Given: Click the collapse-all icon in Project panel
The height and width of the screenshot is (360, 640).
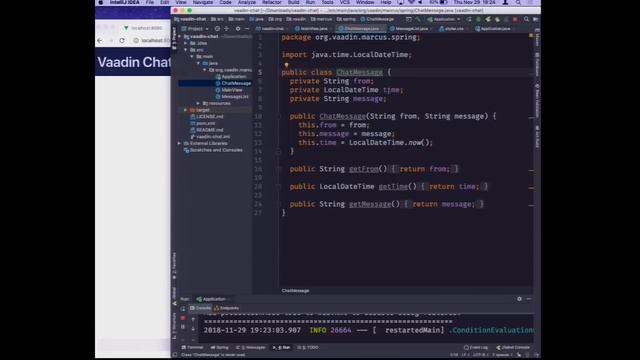Looking at the screenshot, I should [227, 29].
